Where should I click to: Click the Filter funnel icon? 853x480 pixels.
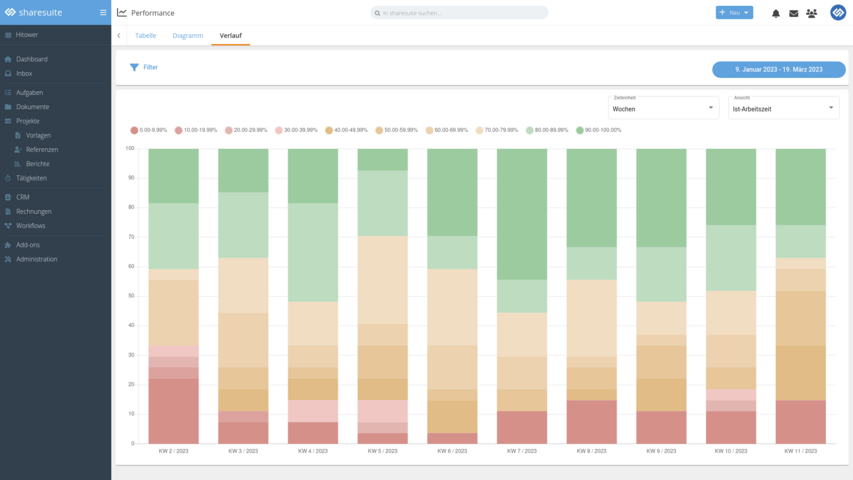[135, 68]
